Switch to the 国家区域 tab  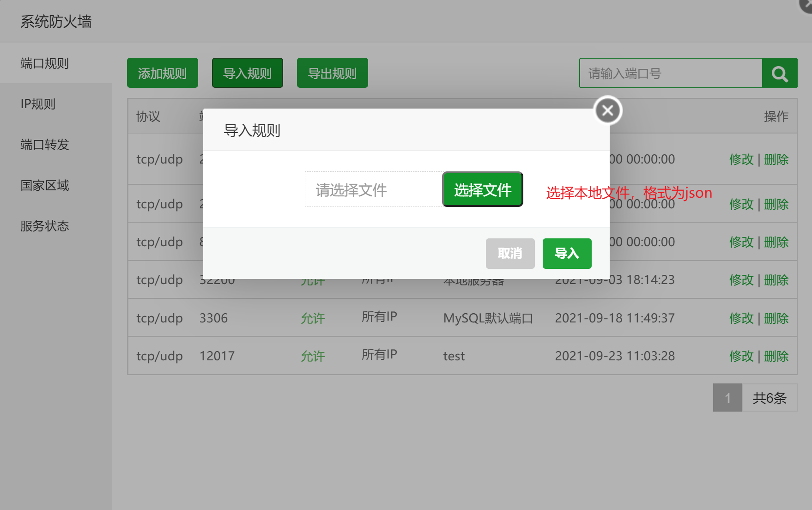45,185
